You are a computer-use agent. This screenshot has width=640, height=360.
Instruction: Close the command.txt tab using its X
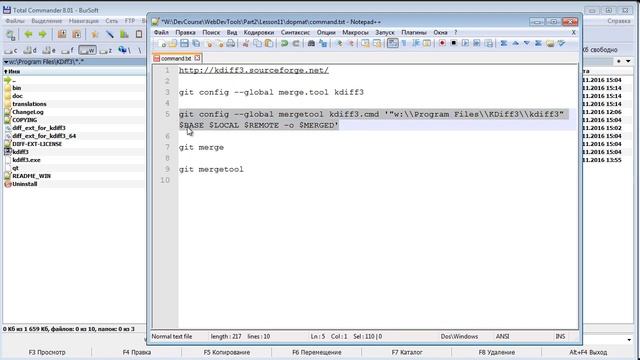click(197, 58)
